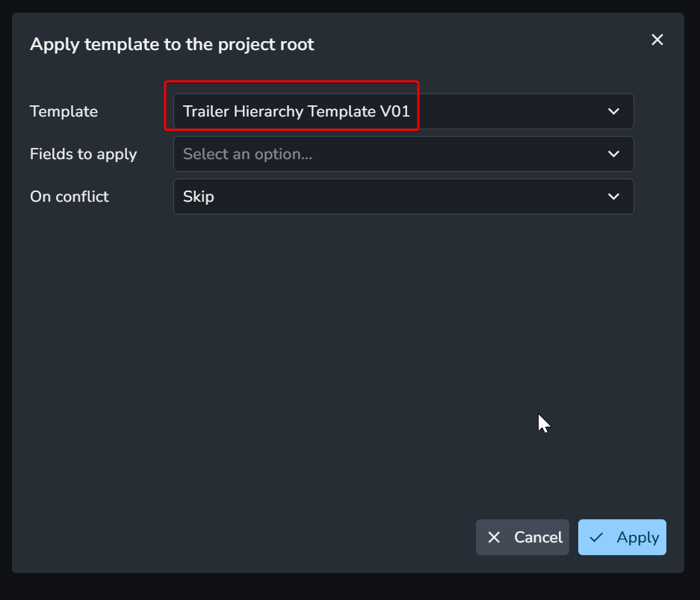Image resolution: width=700 pixels, height=600 pixels.
Task: Click the 'Trailer Hierarchy Template V01' value
Action: [x=297, y=111]
